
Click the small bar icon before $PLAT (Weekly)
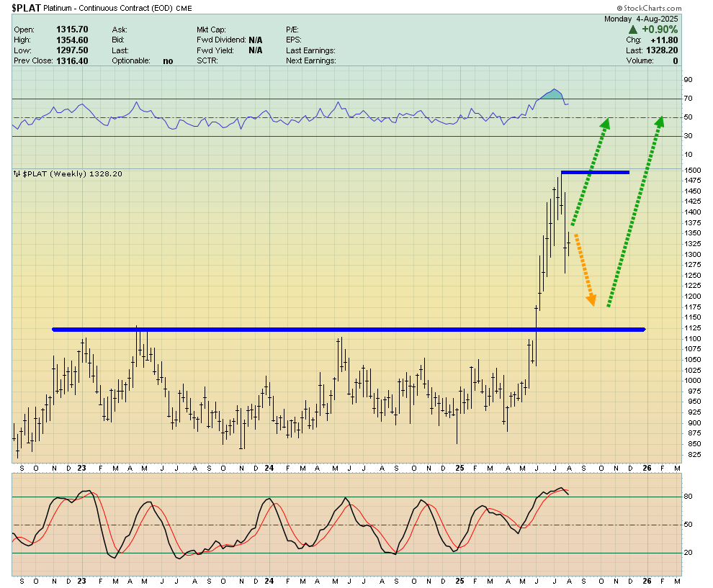[x=17, y=174]
